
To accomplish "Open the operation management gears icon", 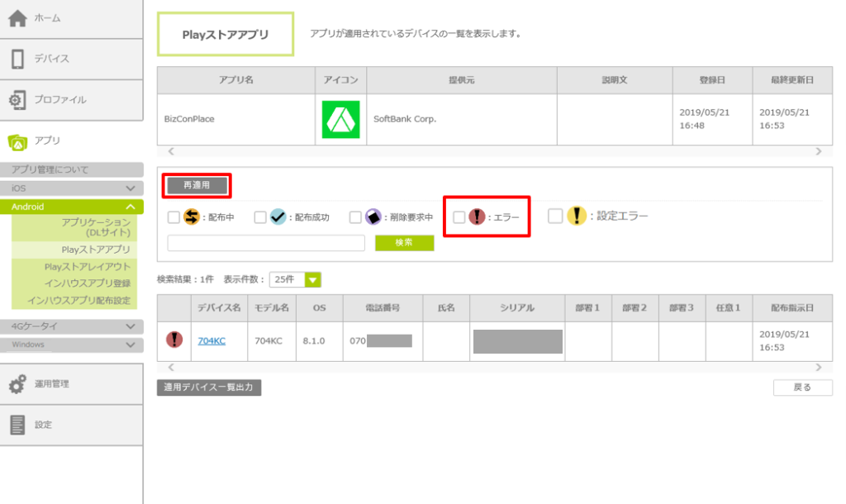I will click(17, 384).
